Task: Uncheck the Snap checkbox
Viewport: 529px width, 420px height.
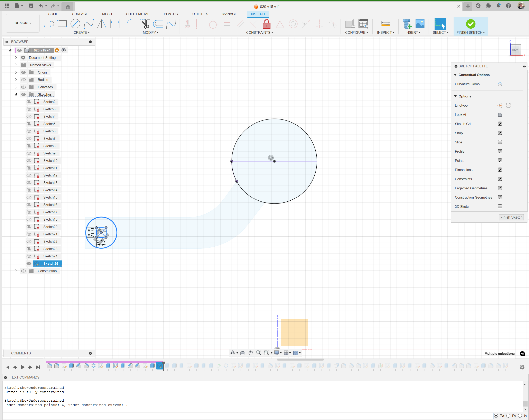Action: (x=500, y=133)
